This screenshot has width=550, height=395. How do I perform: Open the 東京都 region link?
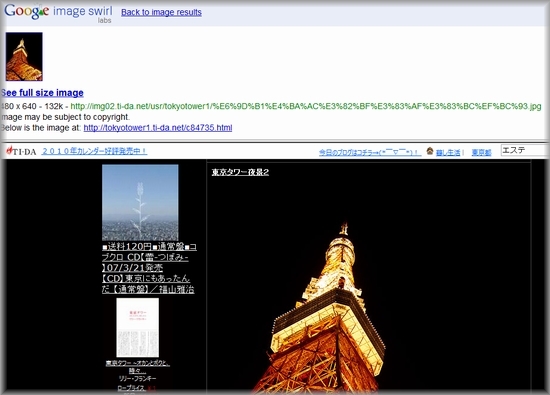pyautogui.click(x=481, y=153)
